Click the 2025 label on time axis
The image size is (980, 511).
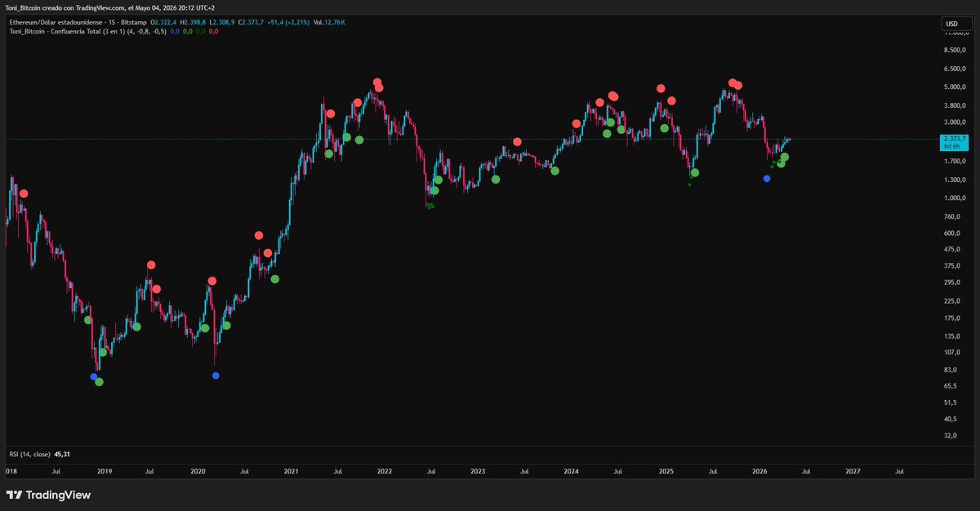coord(666,471)
